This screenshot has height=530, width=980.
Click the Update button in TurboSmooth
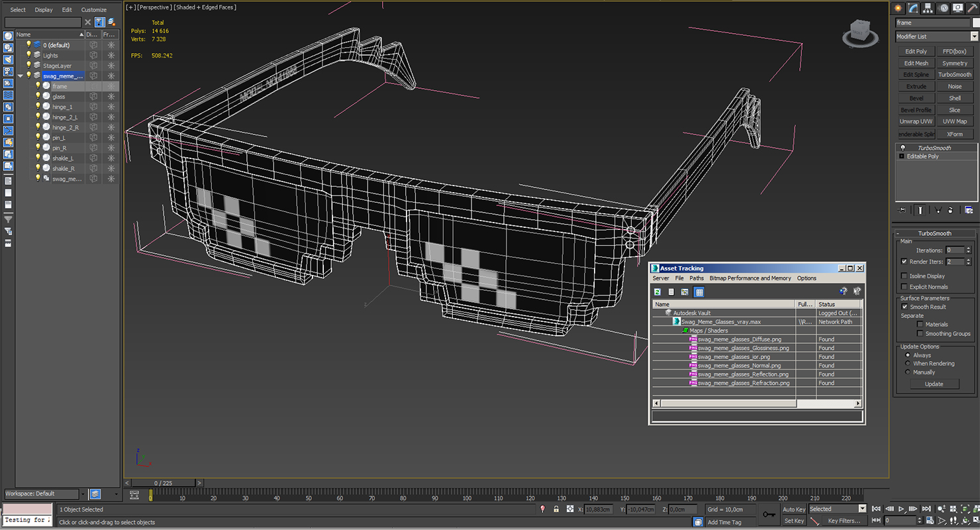934,384
